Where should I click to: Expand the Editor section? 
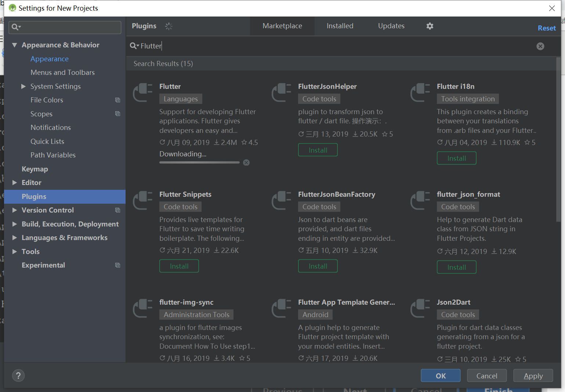pyautogui.click(x=15, y=183)
